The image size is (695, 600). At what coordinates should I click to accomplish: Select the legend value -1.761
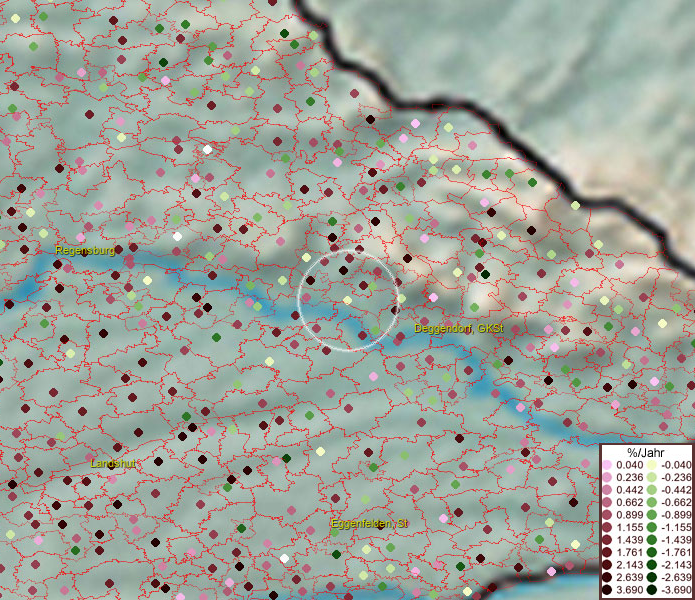click(676, 553)
